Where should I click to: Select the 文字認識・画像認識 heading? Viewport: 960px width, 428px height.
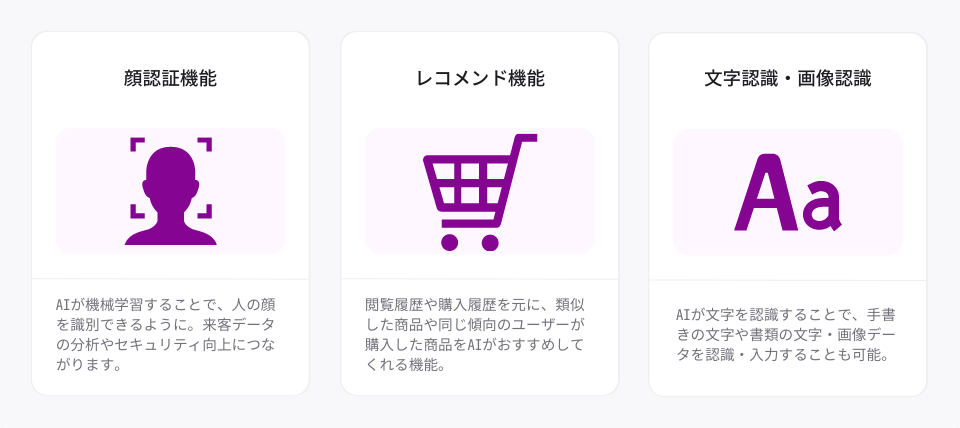pyautogui.click(x=788, y=79)
